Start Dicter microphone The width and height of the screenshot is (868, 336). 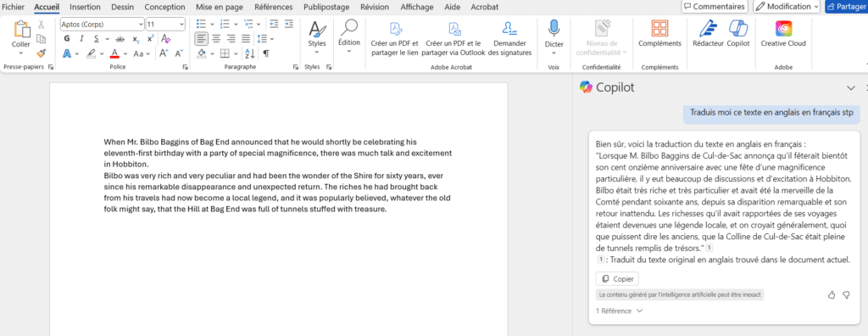[x=554, y=37]
